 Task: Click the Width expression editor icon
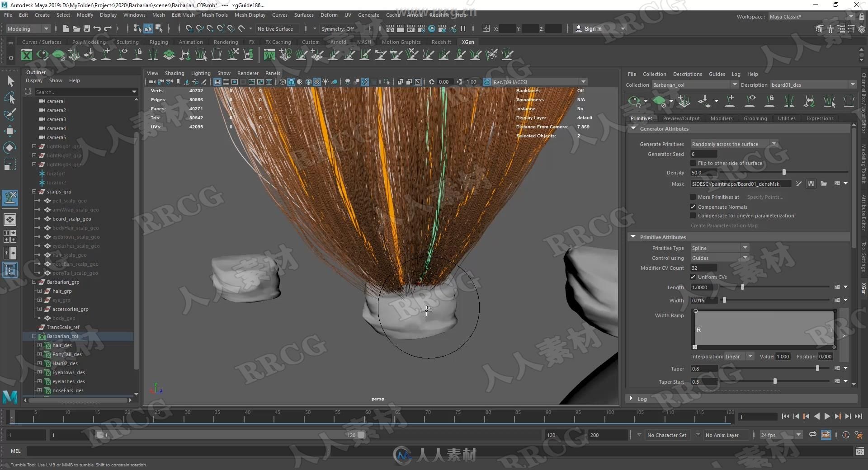[837, 300]
